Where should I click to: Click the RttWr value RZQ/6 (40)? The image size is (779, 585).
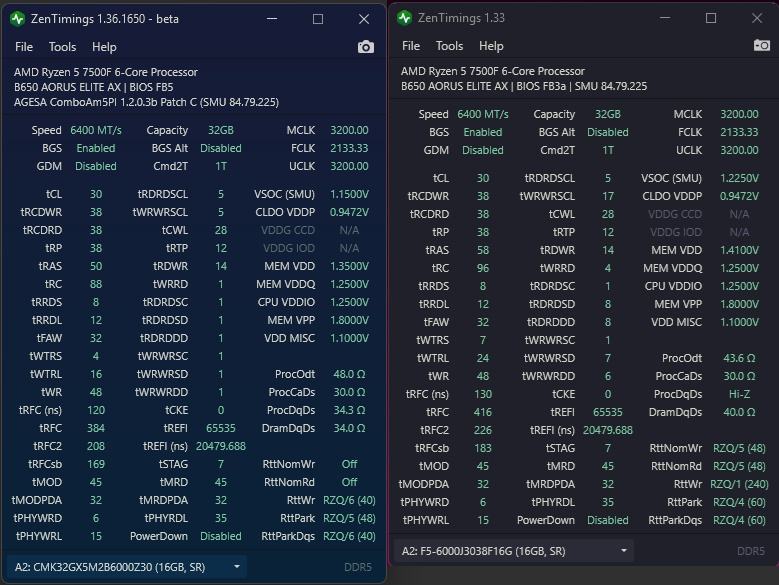(349, 500)
